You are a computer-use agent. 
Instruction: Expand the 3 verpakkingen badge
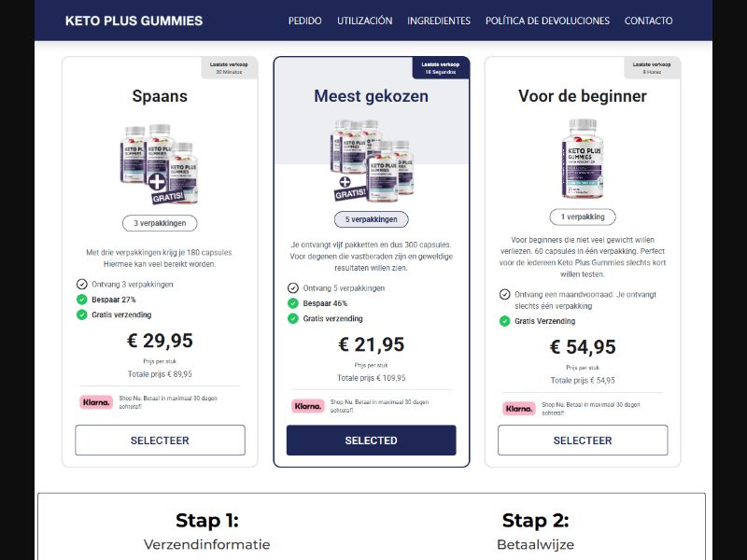[x=159, y=222]
